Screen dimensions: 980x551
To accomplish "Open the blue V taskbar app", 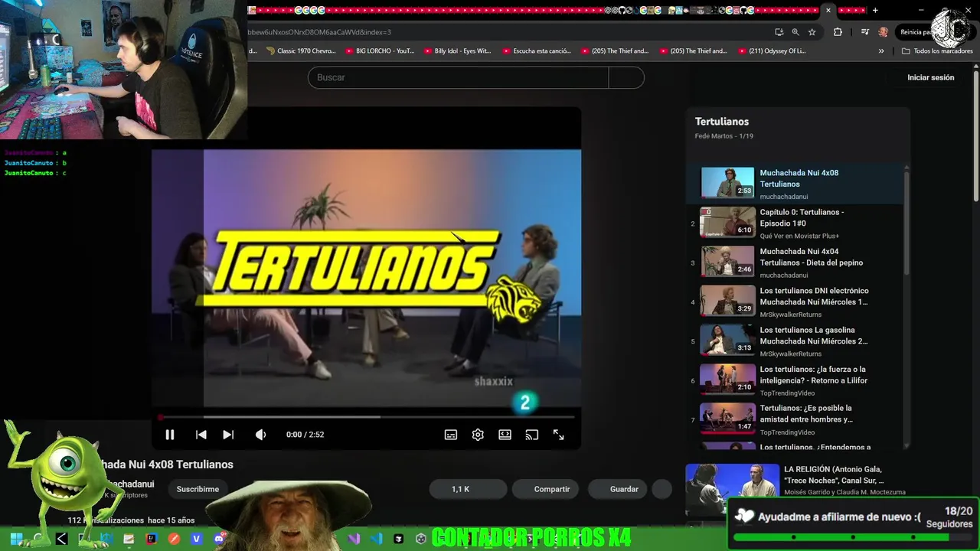I will (196, 539).
